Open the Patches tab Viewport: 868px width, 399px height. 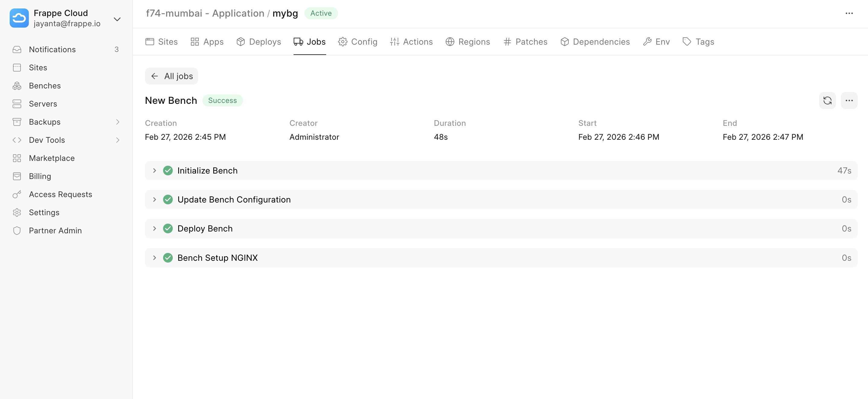pos(525,42)
